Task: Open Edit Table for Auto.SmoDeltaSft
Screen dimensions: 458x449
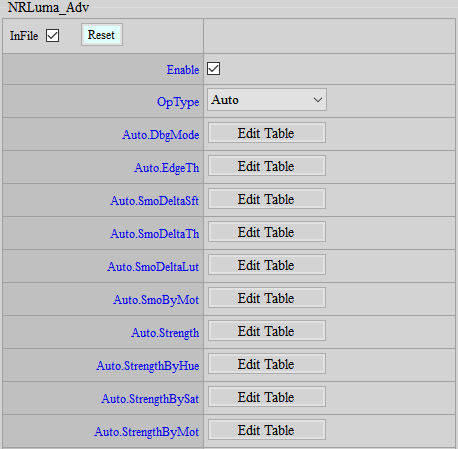Action: click(x=267, y=199)
